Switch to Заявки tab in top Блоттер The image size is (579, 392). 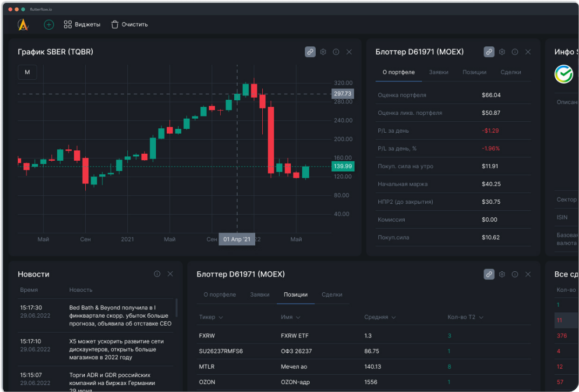coord(439,72)
